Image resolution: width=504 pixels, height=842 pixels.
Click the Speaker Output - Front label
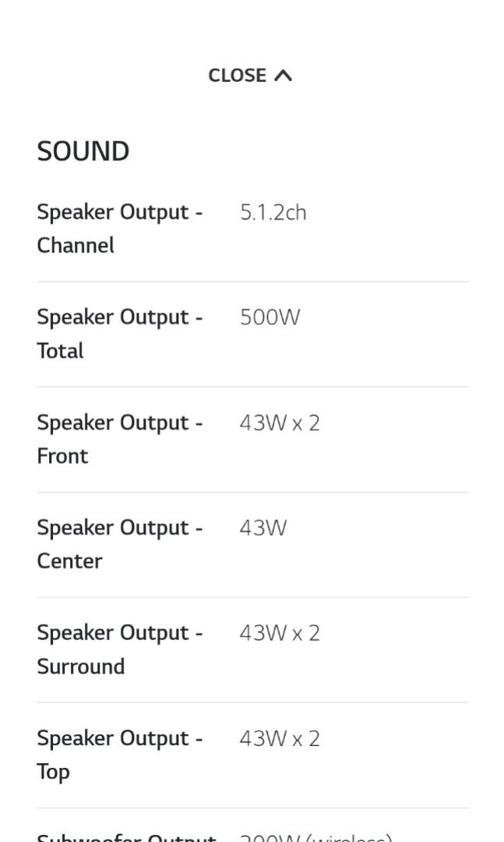tap(119, 438)
